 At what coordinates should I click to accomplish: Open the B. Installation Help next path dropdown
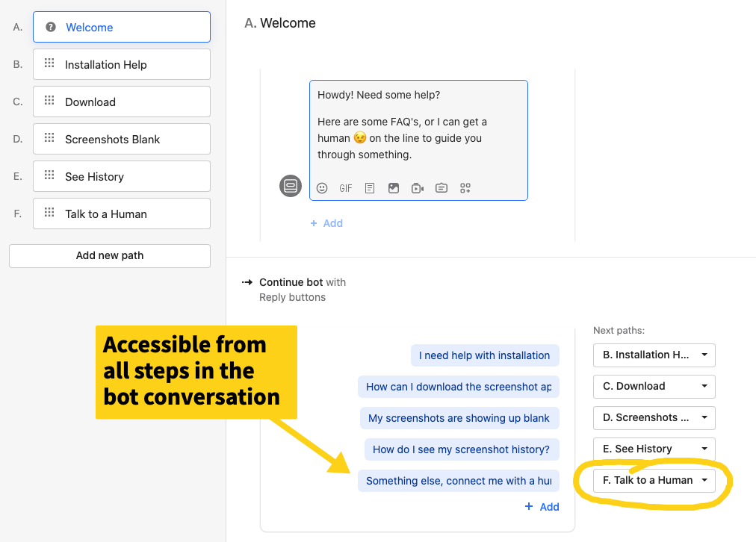pyautogui.click(x=654, y=355)
